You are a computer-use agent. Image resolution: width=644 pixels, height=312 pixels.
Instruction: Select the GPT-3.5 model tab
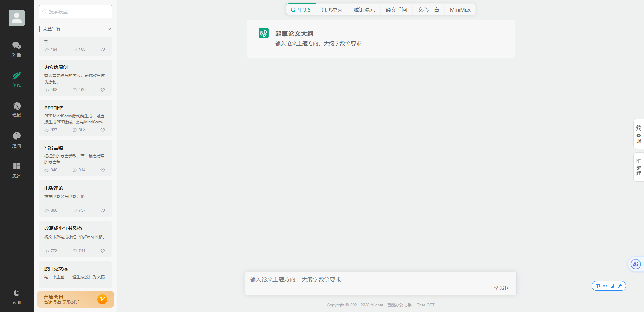tap(301, 10)
